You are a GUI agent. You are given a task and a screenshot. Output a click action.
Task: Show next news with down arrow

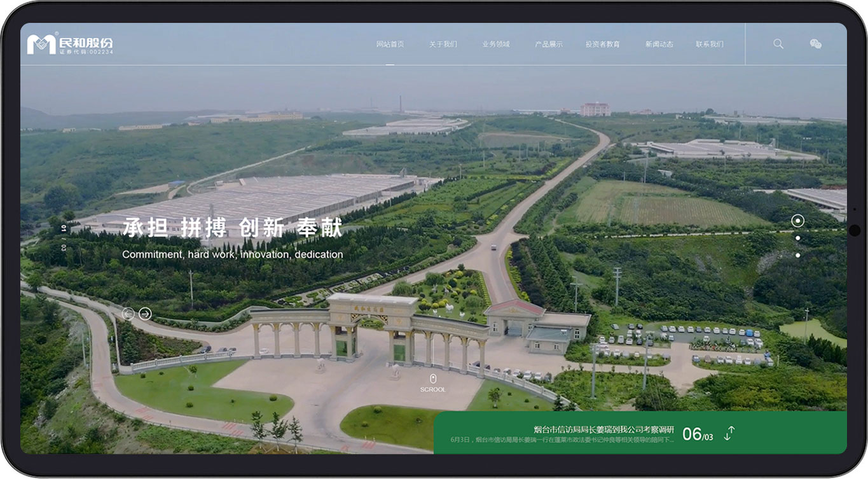pyautogui.click(x=727, y=436)
